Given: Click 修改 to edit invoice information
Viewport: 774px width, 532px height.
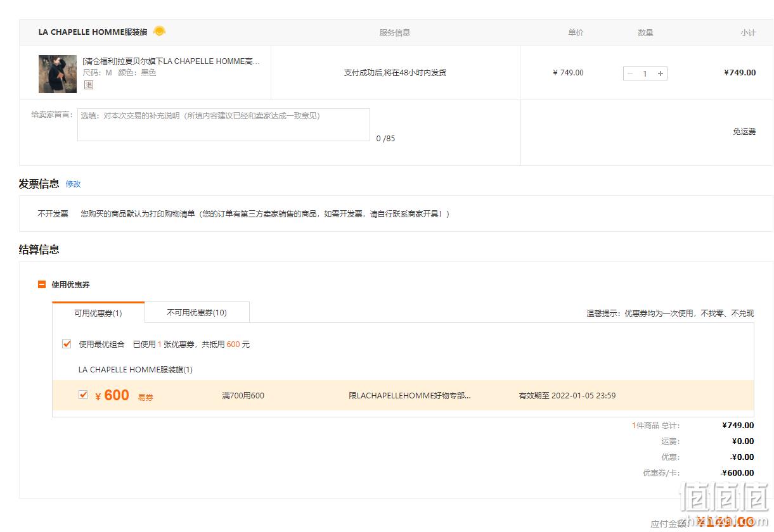Looking at the screenshot, I should (74, 184).
